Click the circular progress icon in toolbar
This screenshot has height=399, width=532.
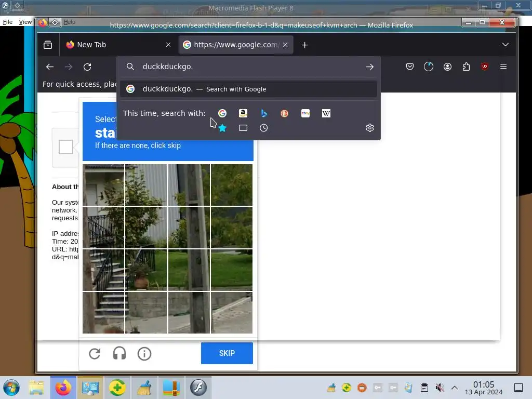[x=429, y=67]
